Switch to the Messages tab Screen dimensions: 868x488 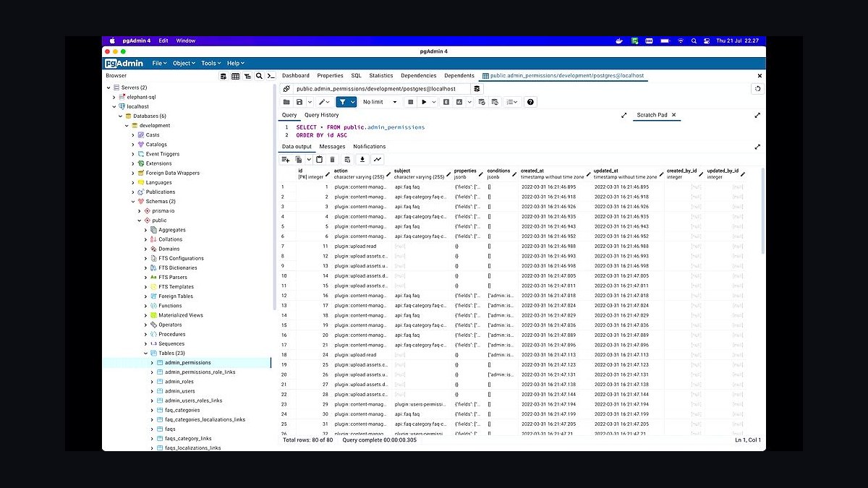pyautogui.click(x=333, y=147)
